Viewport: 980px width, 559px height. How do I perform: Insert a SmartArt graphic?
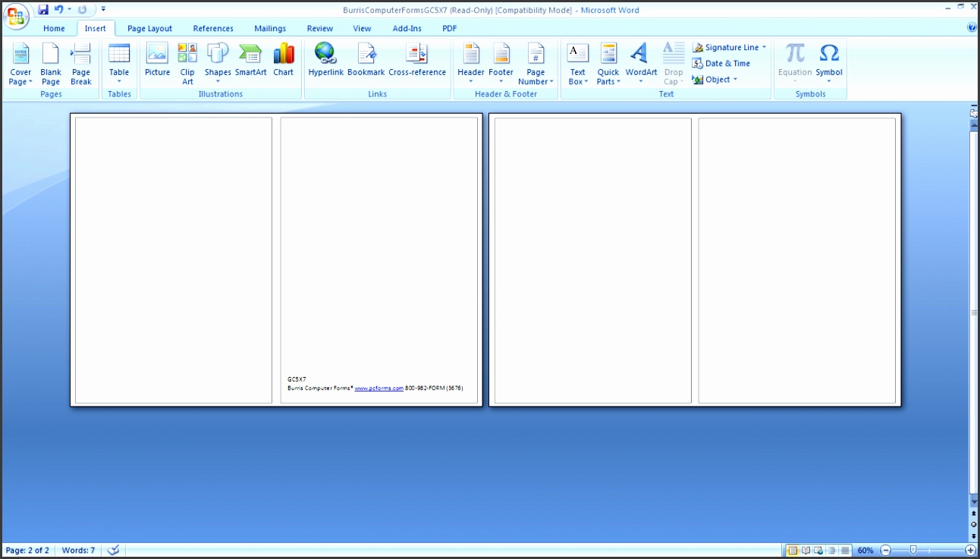click(250, 61)
